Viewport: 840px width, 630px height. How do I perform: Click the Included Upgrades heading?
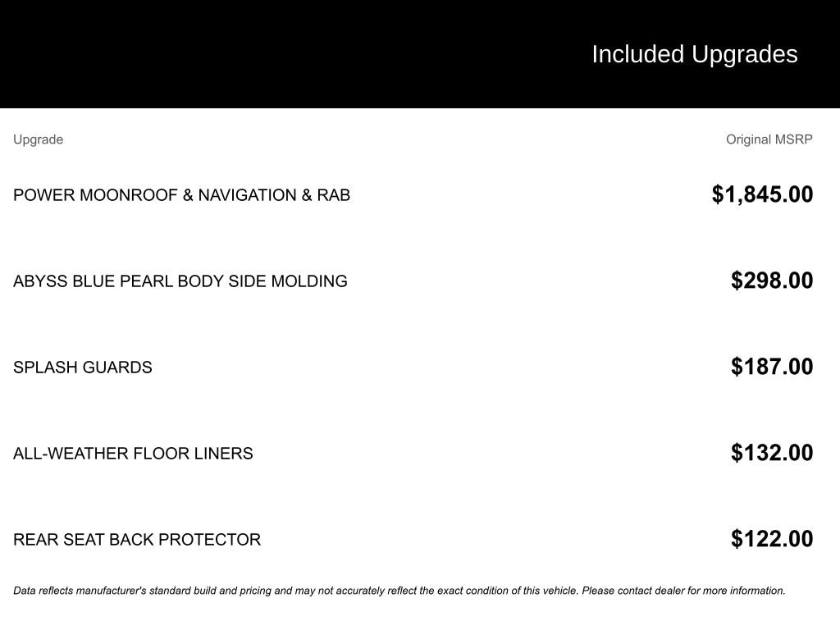(x=694, y=54)
